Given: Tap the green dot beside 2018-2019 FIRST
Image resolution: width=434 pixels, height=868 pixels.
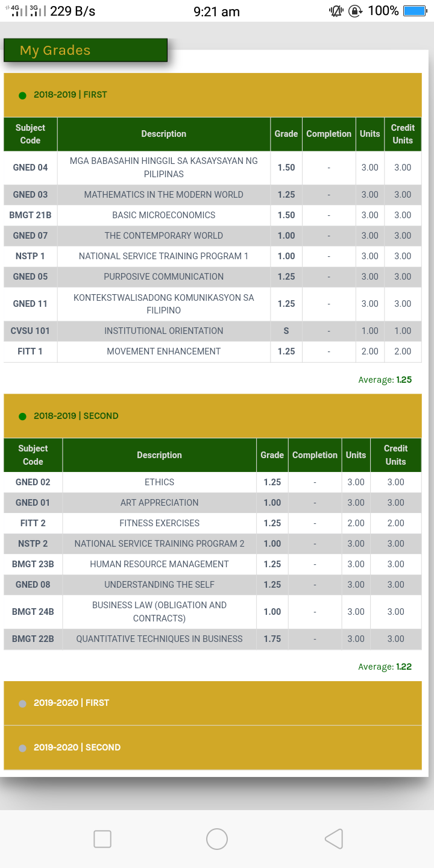Looking at the screenshot, I should [x=22, y=95].
